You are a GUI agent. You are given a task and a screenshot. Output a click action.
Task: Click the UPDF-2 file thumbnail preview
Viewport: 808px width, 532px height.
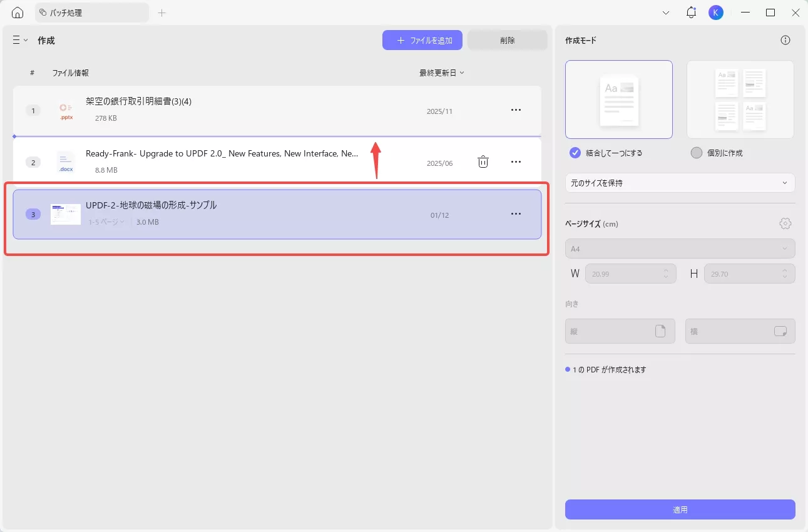pos(66,214)
